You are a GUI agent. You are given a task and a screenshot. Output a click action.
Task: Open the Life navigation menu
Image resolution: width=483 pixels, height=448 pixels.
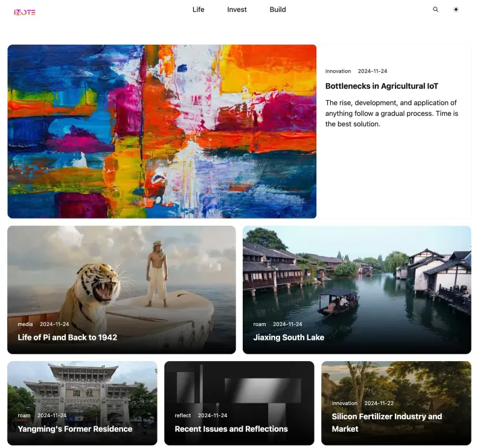(198, 10)
